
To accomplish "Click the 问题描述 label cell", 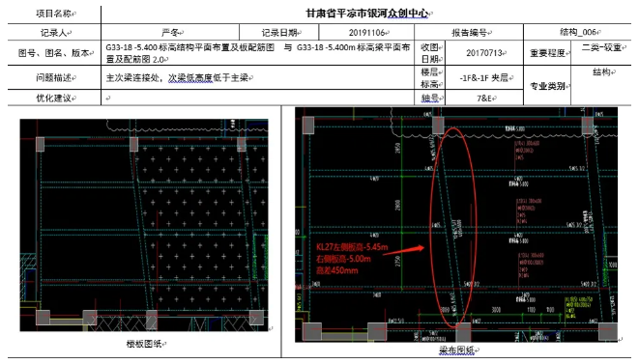I will pos(54,77).
